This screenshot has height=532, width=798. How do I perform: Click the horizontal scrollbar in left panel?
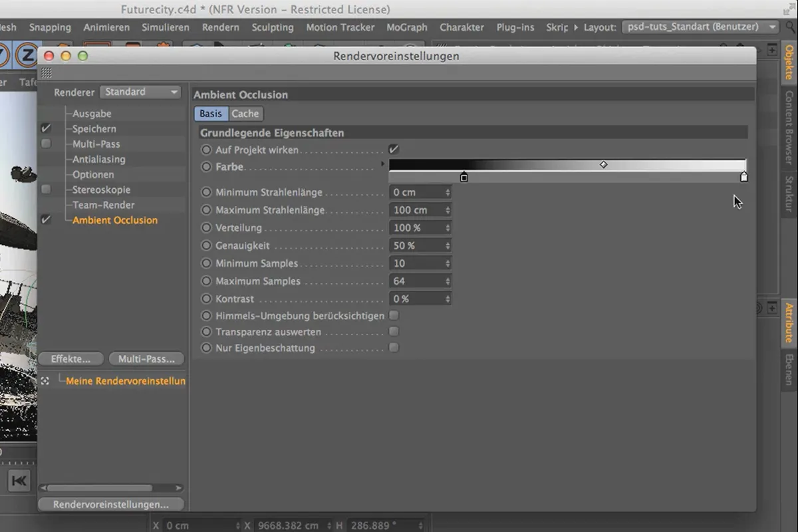pos(100,488)
